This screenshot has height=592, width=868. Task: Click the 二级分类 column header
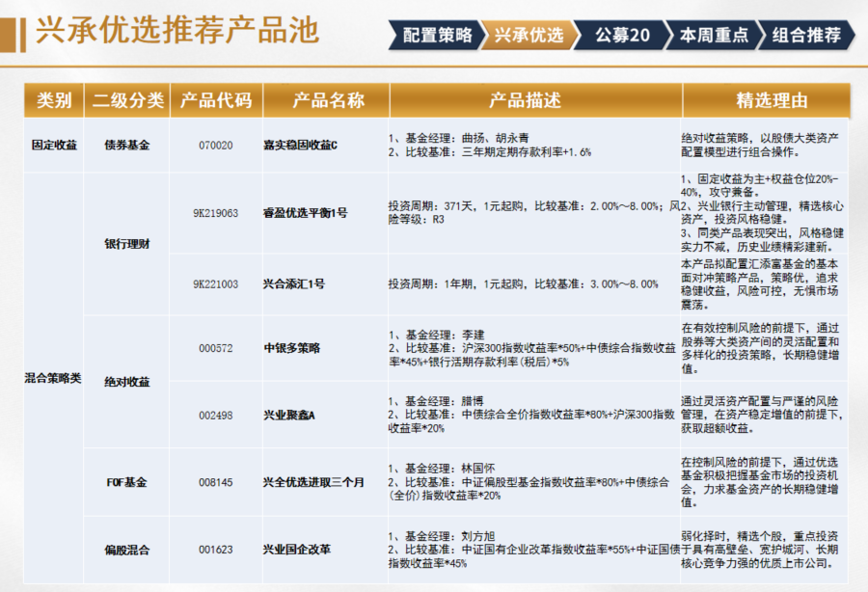[127, 100]
